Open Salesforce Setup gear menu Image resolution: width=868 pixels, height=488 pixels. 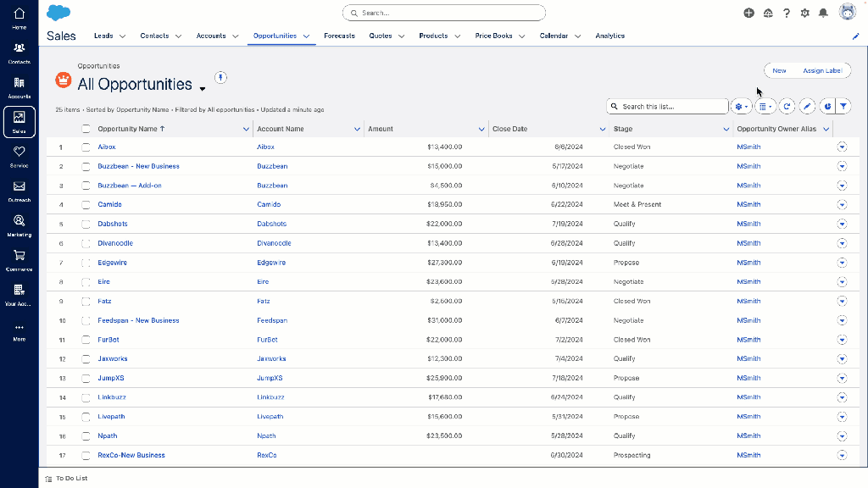click(804, 13)
